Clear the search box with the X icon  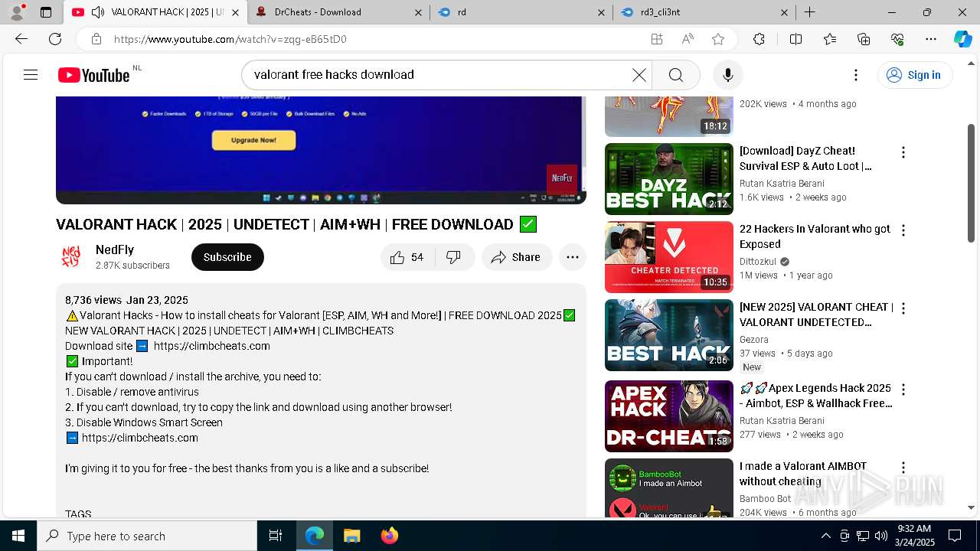pos(639,75)
